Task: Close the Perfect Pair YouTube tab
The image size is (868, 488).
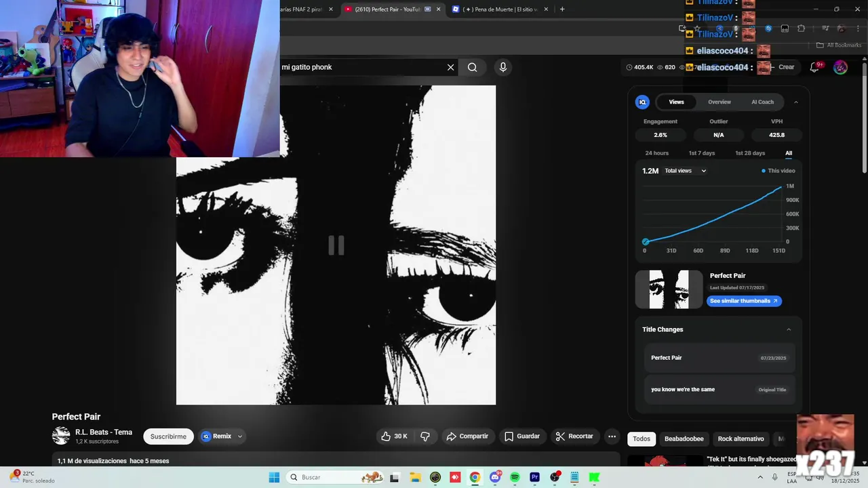Action: pos(438,9)
